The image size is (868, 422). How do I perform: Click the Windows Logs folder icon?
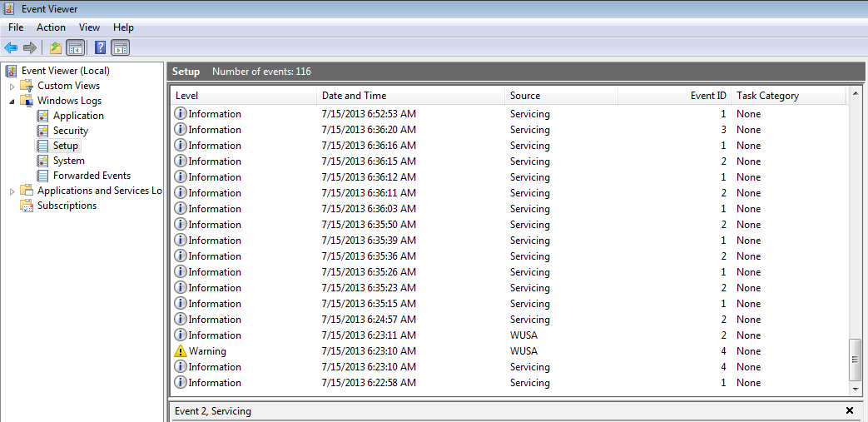[x=27, y=101]
